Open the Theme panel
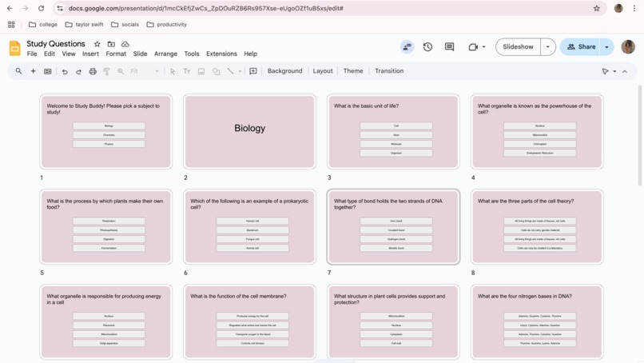This screenshot has height=363, width=644. (x=353, y=70)
